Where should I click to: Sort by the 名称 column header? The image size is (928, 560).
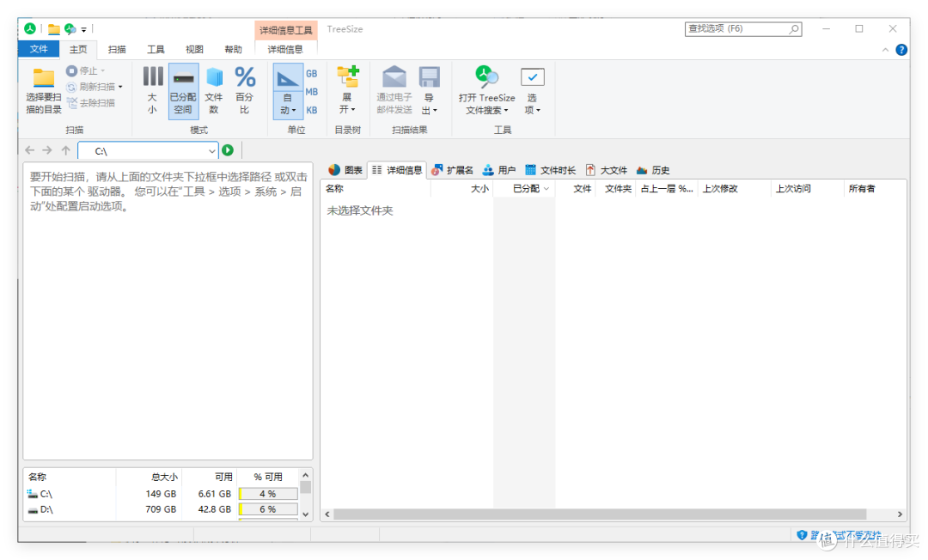376,189
